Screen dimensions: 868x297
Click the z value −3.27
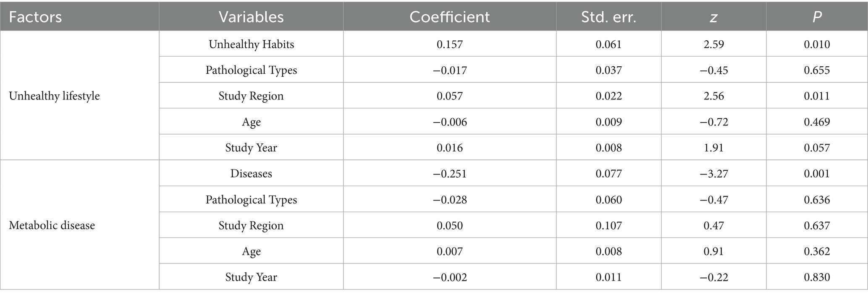click(713, 174)
